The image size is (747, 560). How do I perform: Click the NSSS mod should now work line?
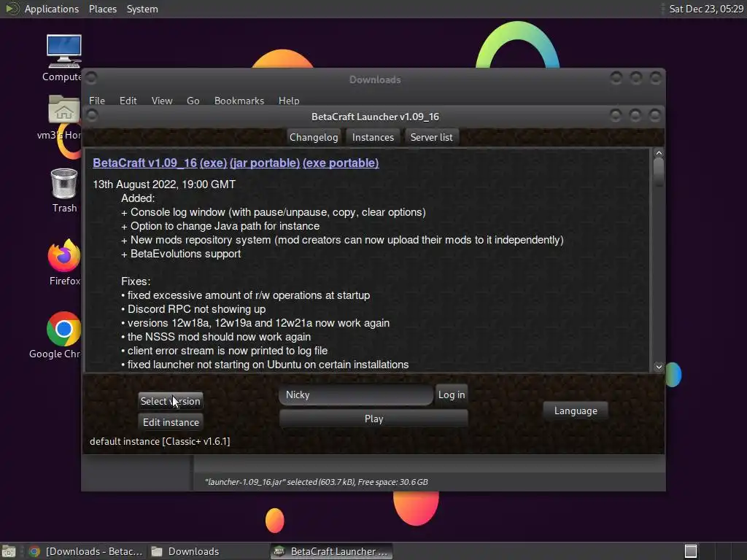point(216,337)
